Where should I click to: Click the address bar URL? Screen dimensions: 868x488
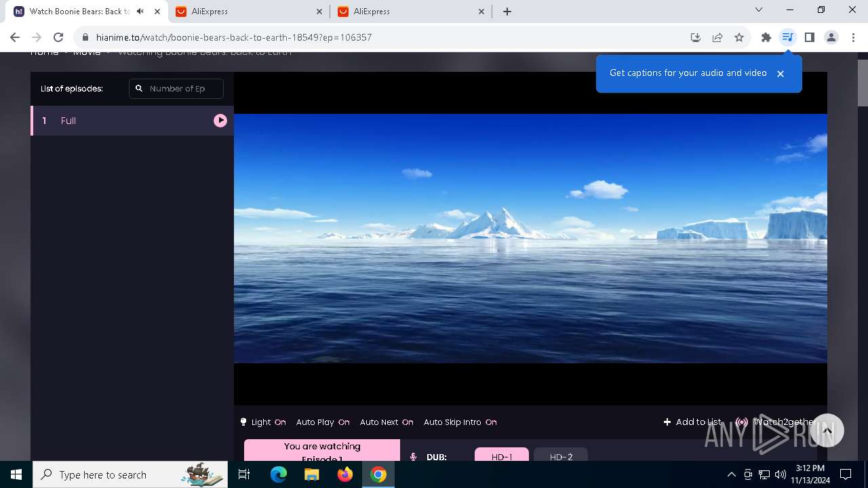tap(234, 37)
